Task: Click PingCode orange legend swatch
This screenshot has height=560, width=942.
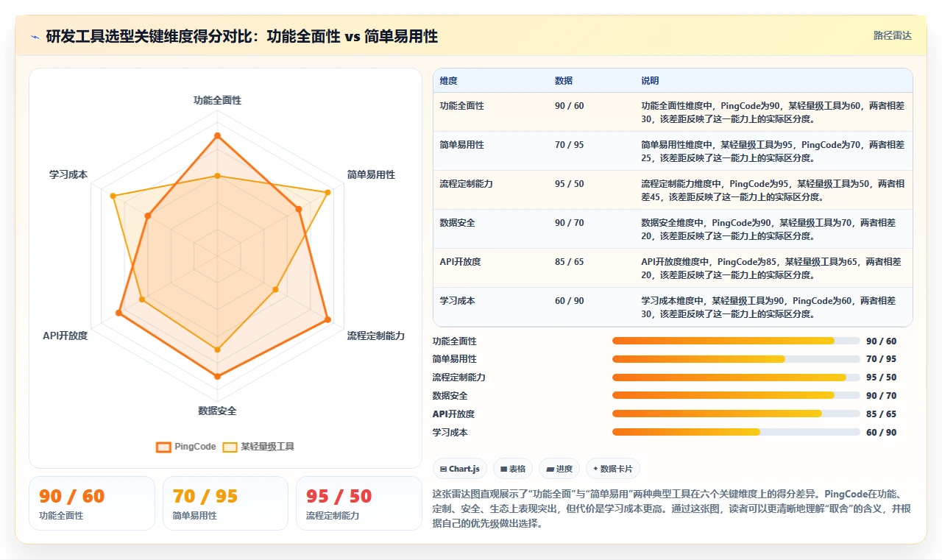Action: (x=163, y=447)
